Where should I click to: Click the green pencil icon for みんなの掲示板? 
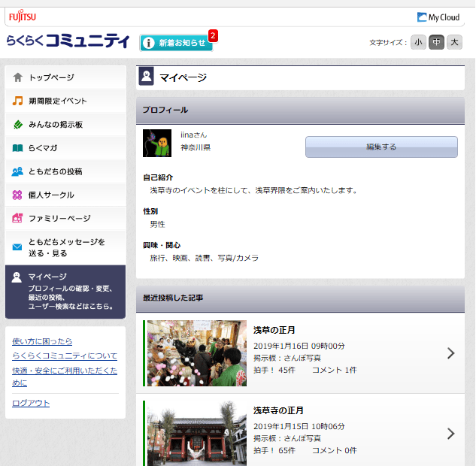(18, 124)
